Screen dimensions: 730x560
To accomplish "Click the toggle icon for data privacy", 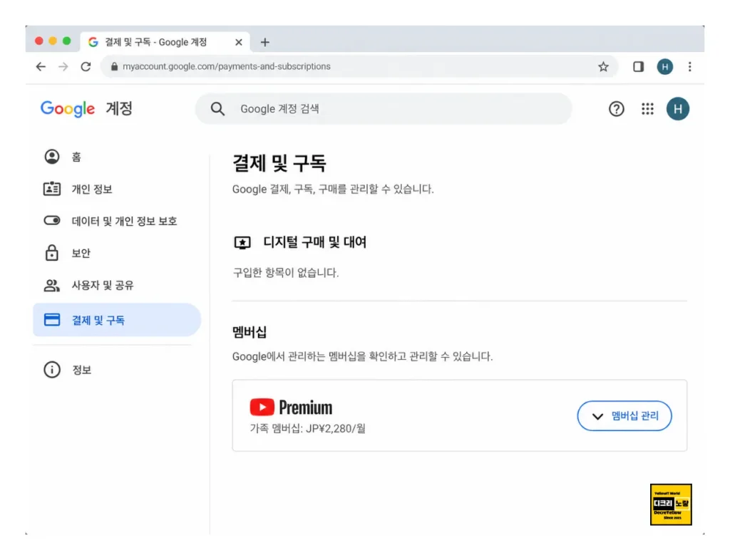I will click(51, 220).
